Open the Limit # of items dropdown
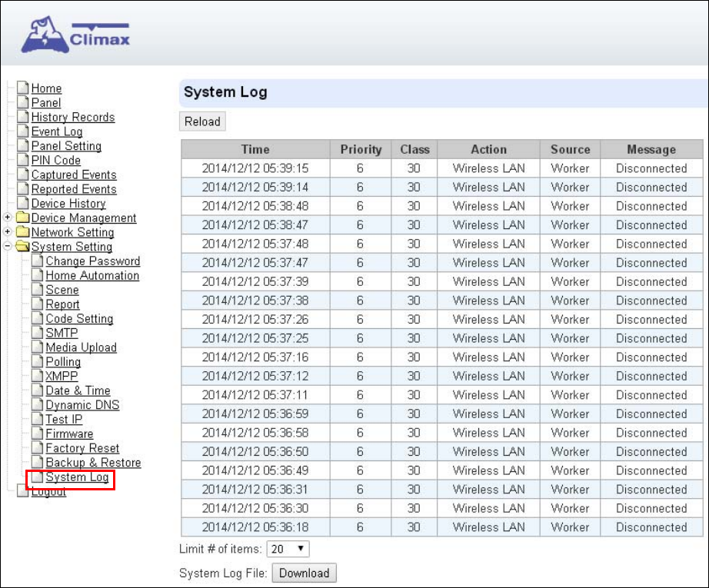This screenshot has height=588, width=709. (288, 549)
